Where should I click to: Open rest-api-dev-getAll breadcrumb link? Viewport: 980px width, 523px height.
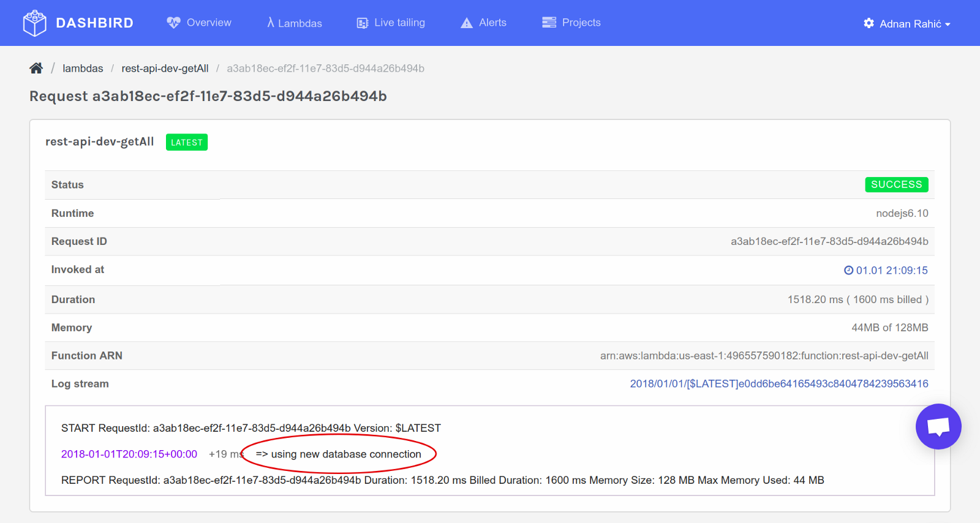(165, 69)
